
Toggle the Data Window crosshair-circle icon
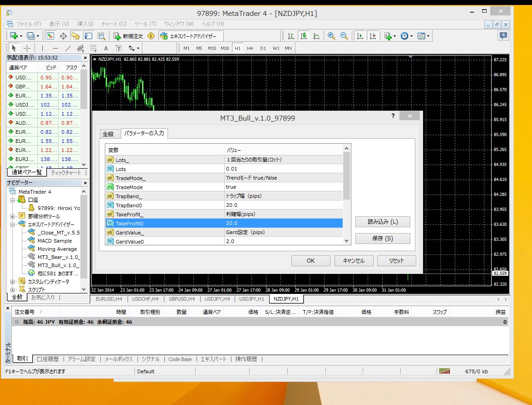[63, 36]
